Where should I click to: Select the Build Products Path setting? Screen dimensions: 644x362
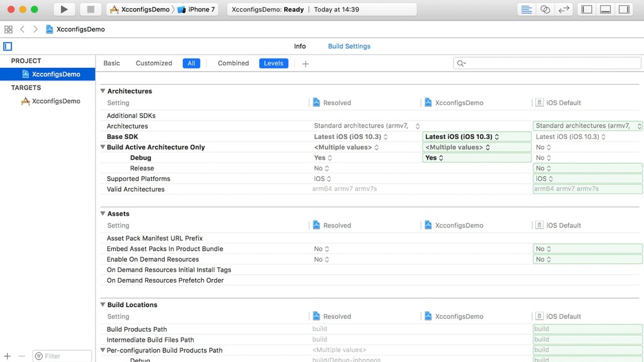click(136, 329)
